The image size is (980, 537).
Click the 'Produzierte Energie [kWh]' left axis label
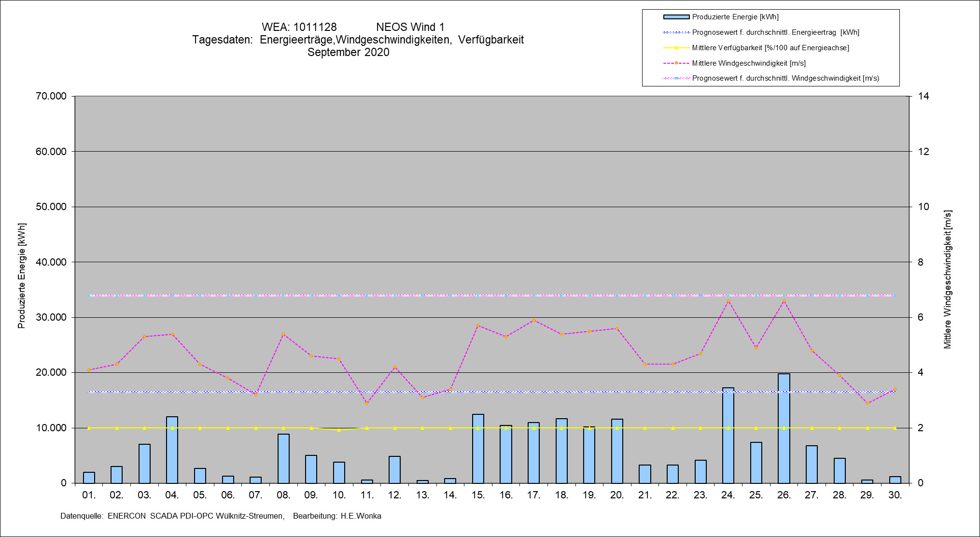(22, 276)
